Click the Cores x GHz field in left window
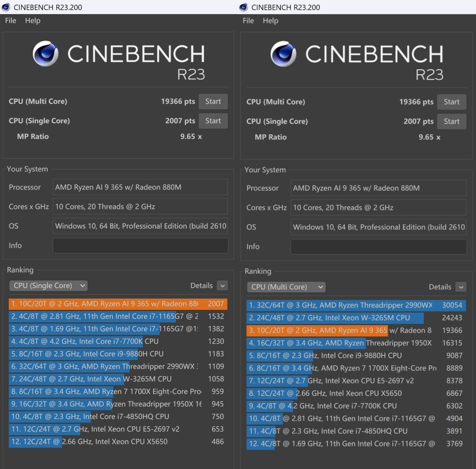Image resolution: width=476 pixels, height=469 pixels. (140, 206)
